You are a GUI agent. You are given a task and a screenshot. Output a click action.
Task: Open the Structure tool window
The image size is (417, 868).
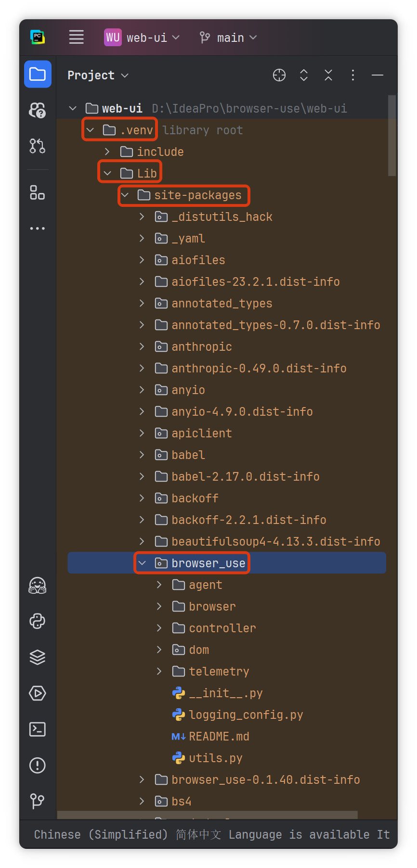tap(38, 192)
